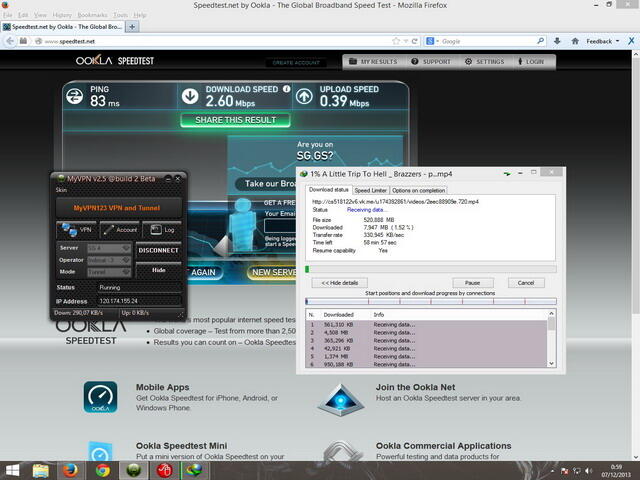Image resolution: width=640 pixels, height=480 pixels.
Task: Open the Feedback dropdown in Firefox toolbar
Action: (x=603, y=41)
